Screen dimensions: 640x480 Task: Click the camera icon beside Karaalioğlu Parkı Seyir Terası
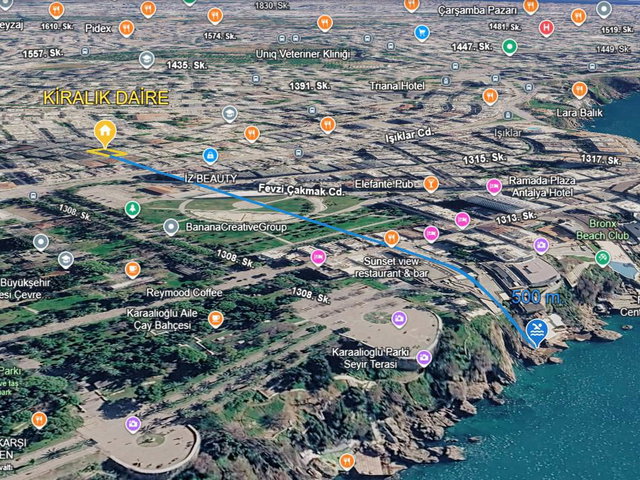click(x=424, y=358)
